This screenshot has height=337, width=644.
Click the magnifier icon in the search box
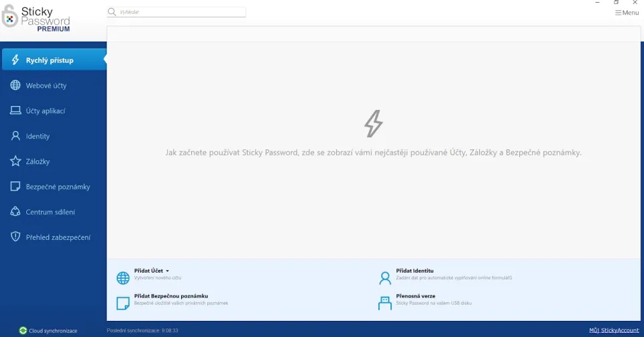point(112,12)
